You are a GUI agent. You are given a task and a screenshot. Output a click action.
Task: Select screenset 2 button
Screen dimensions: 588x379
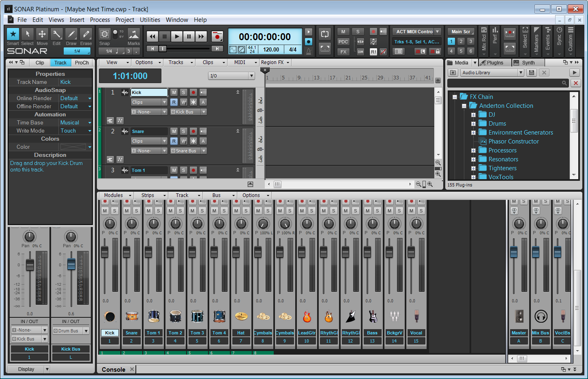click(x=461, y=41)
